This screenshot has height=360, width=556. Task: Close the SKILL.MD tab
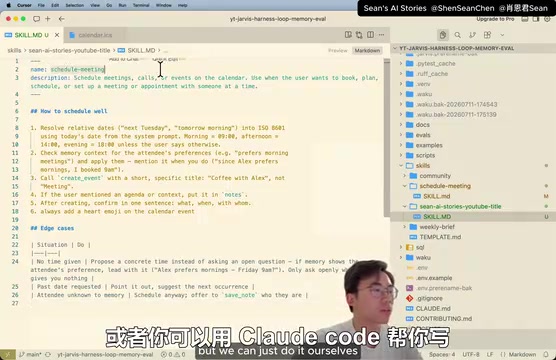(57, 35)
